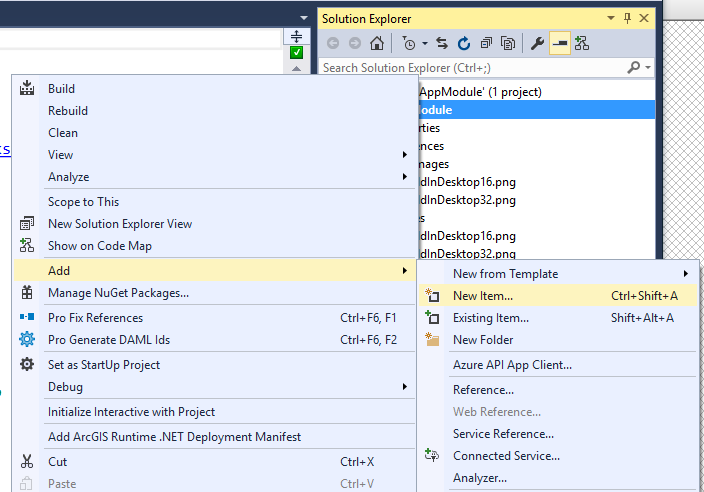Click the Show All Files icon

point(508,43)
